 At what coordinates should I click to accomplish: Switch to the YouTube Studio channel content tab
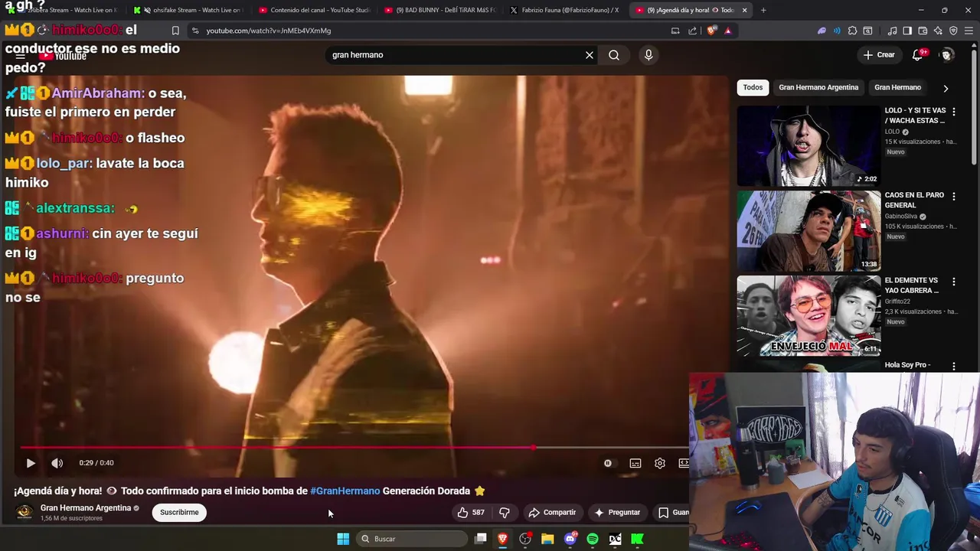click(314, 10)
